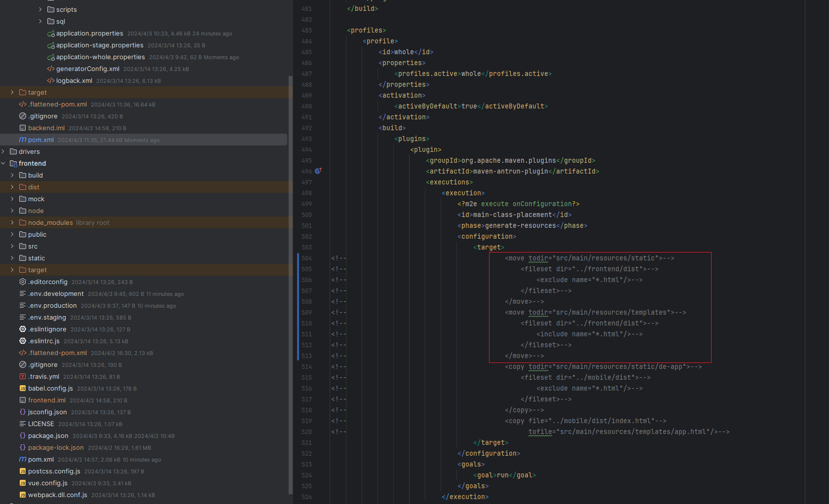Expand the scripts folder chevron
Image resolution: width=829 pixels, height=504 pixels.
(x=40, y=9)
